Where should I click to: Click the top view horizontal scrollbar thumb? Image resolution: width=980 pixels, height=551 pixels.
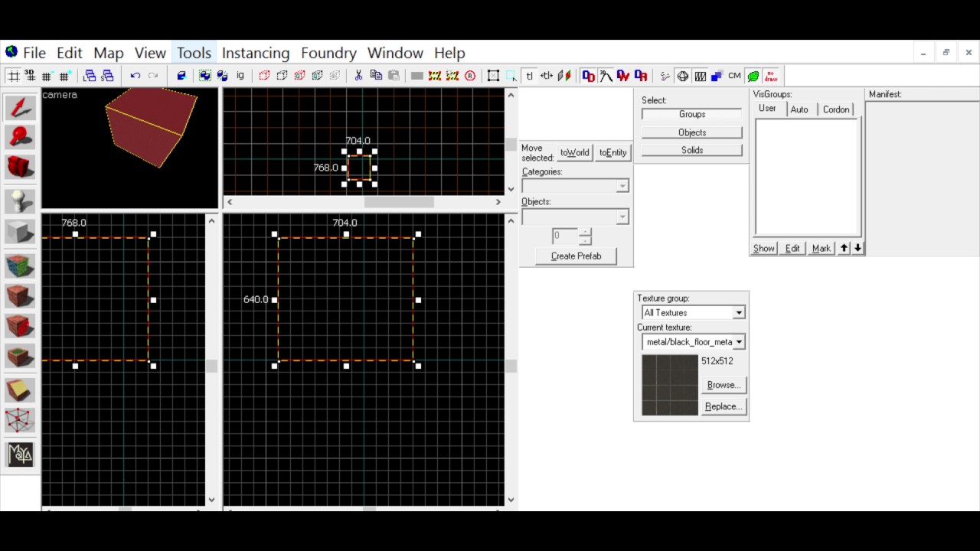pos(399,202)
